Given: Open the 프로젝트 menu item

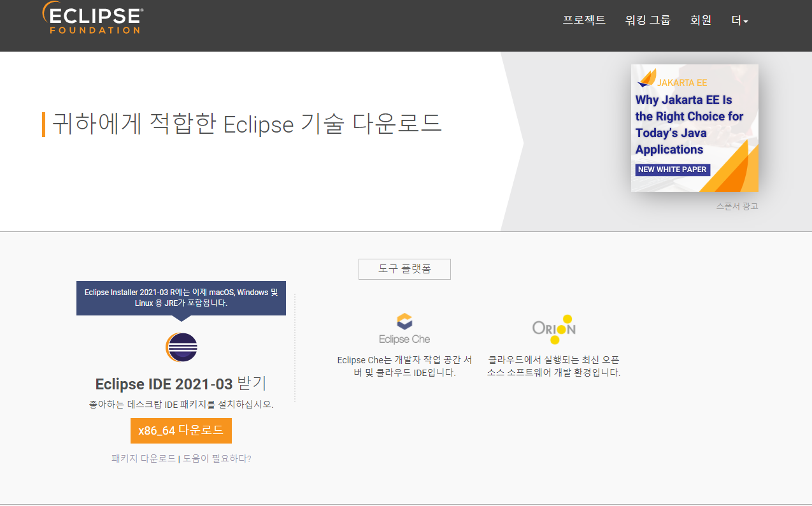Looking at the screenshot, I should [584, 20].
